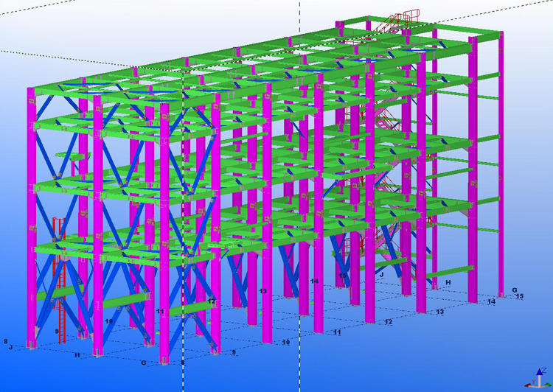The width and height of the screenshot is (553, 392).
Task: Click grid label 12 on the right-side gridline
Action: pos(388,322)
